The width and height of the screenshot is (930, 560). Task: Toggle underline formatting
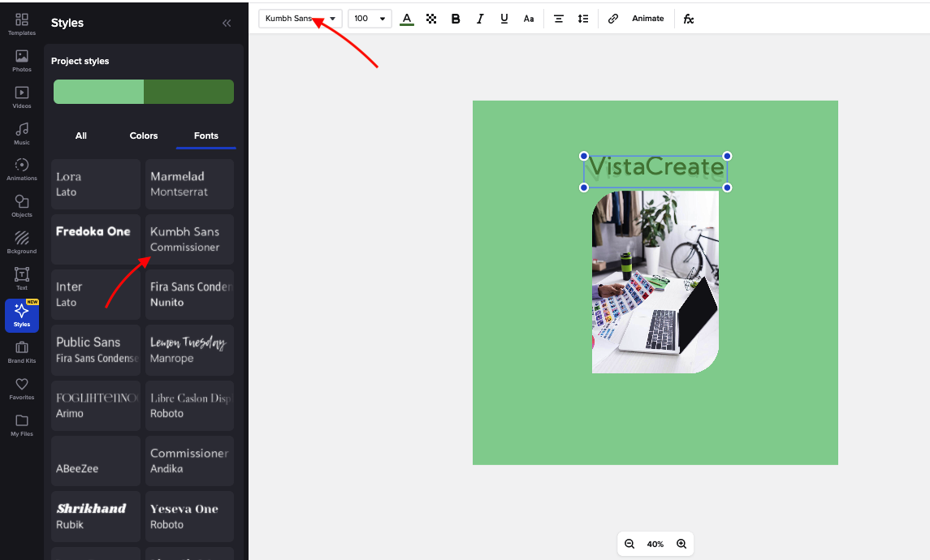click(504, 19)
